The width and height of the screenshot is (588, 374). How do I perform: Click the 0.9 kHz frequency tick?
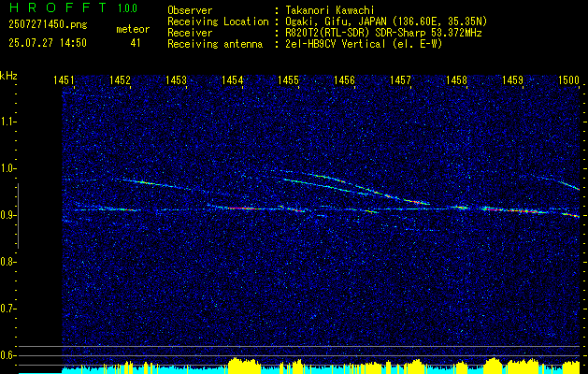click(9, 215)
